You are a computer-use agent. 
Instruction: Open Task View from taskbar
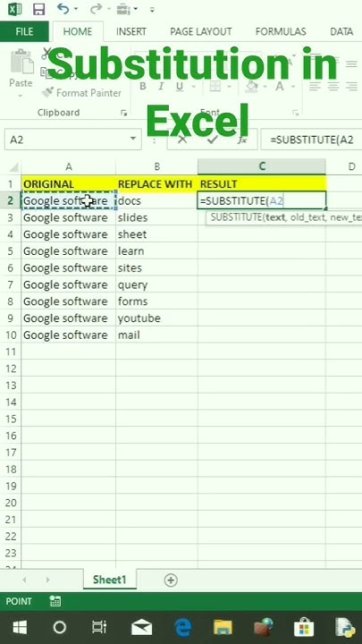click(99, 628)
